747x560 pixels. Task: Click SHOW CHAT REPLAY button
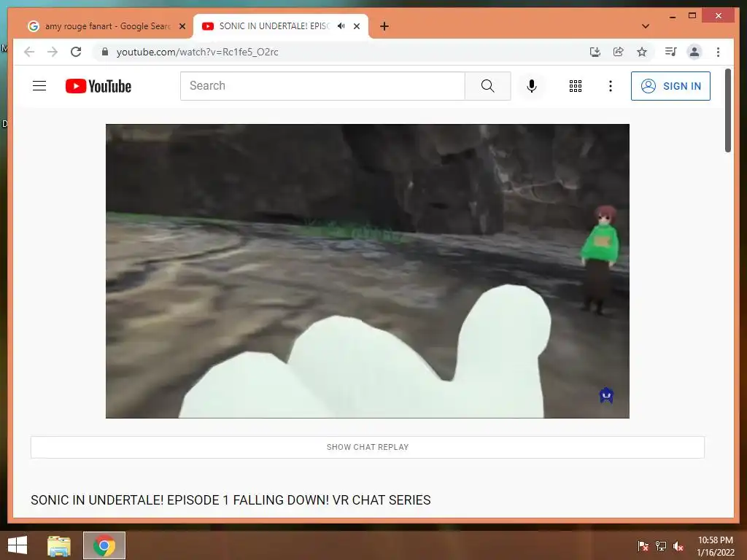368,447
